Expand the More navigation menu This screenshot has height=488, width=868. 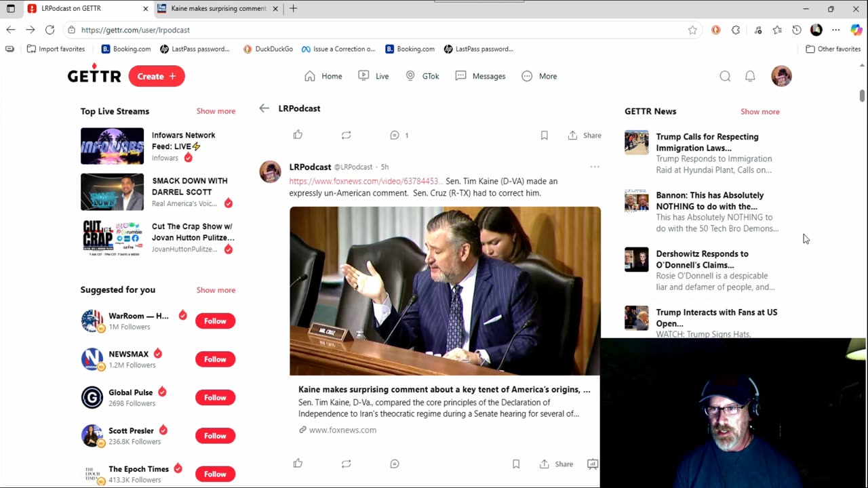[x=539, y=76]
